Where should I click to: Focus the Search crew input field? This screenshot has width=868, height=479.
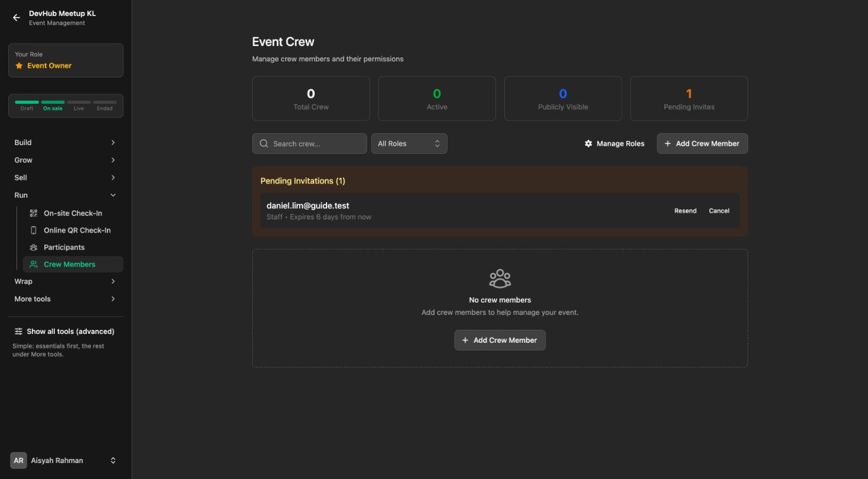309,143
